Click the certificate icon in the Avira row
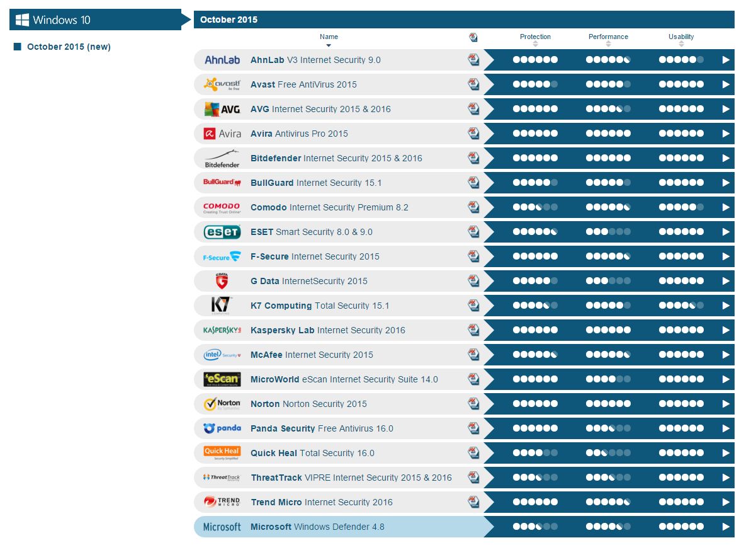This screenshot has height=550, width=756. 473,134
